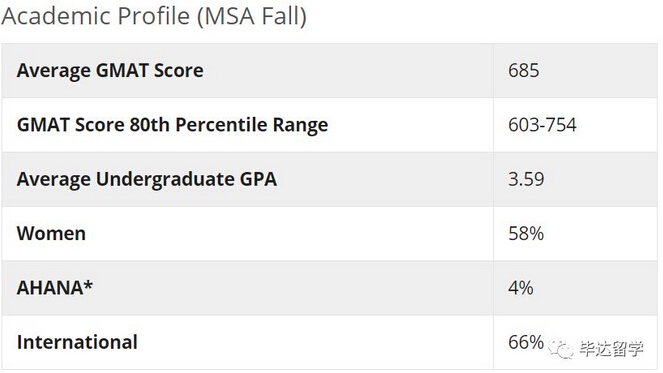The image size is (663, 373).
Task: Click the 58% women value
Action: (526, 233)
